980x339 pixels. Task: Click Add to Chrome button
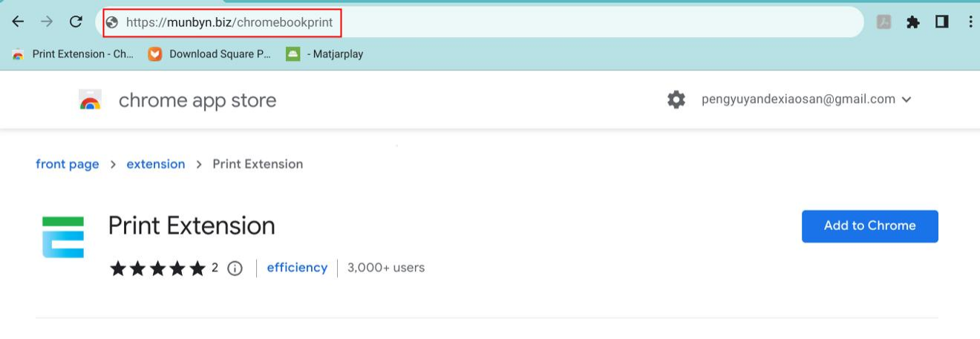(x=870, y=226)
